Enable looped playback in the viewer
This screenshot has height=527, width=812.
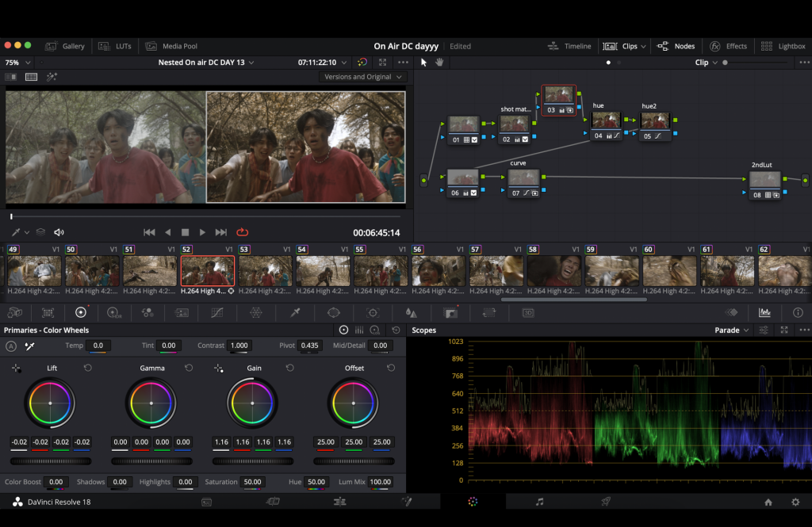click(242, 232)
